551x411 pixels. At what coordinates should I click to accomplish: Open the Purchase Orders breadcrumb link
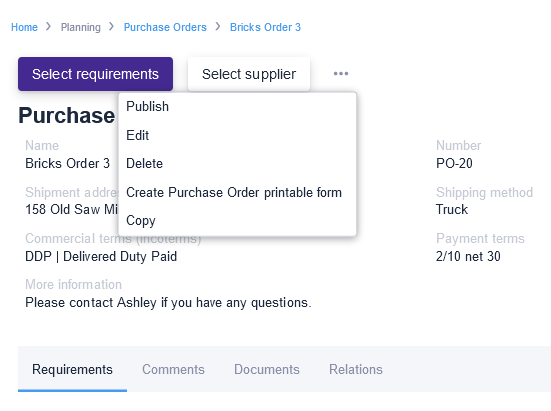[x=165, y=27]
